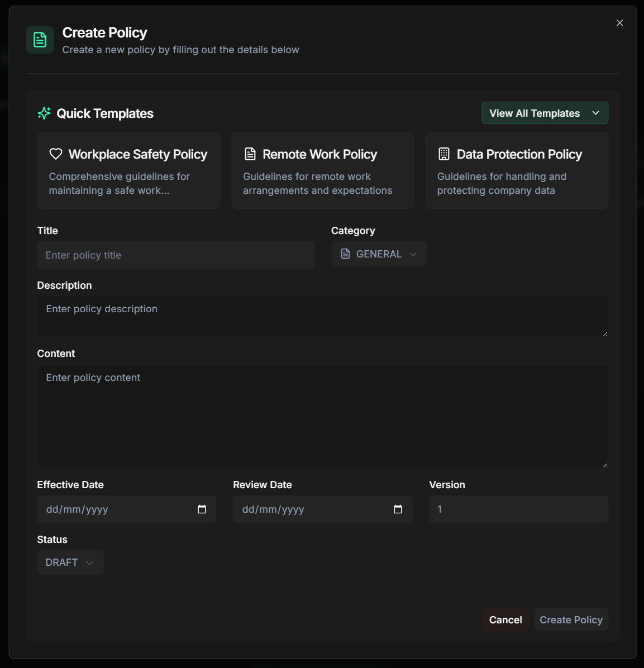Click the calendar icon in Effective Date field

coord(202,509)
